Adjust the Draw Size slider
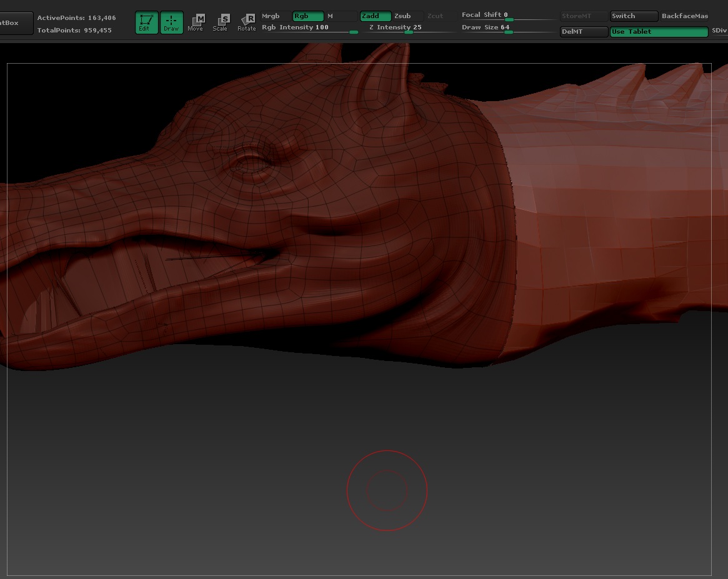Viewport: 728px width, 579px height. [x=508, y=28]
